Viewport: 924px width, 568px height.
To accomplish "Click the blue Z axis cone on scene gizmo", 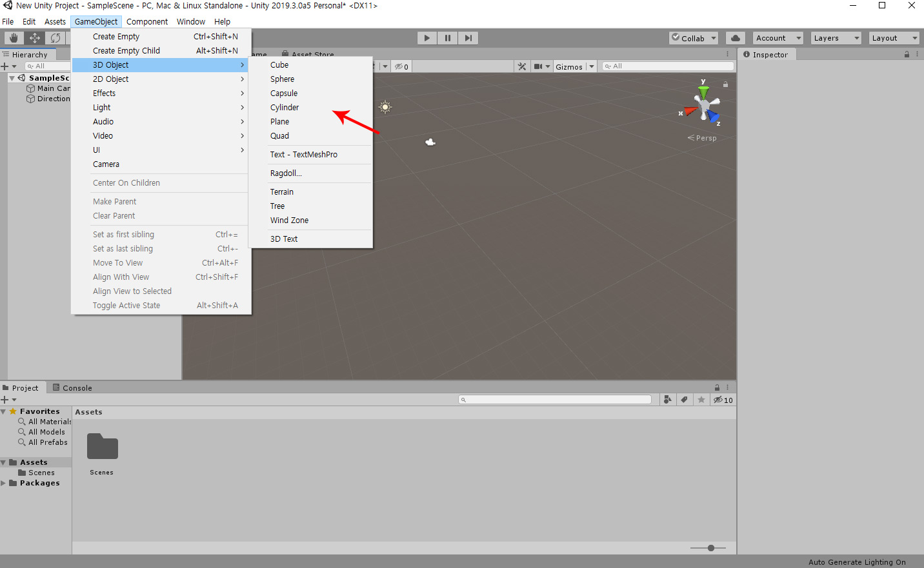I will (712, 116).
